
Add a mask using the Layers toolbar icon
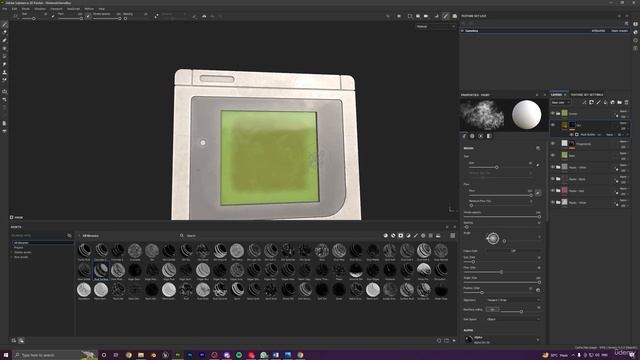pyautogui.click(x=591, y=102)
